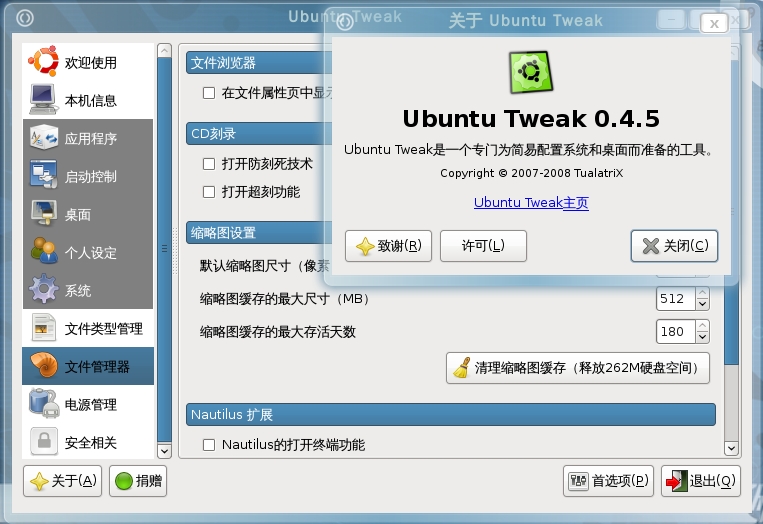Viewport: 763px width, 524px height.
Task: Open 安全相关 sidebar entry
Action: pyautogui.click(x=88, y=442)
